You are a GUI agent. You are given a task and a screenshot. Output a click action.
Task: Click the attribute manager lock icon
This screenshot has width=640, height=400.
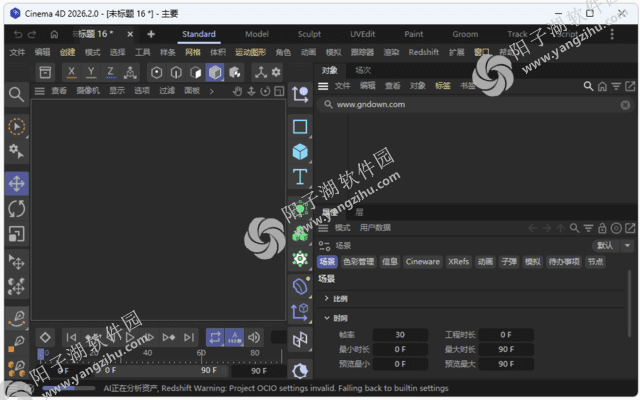[x=602, y=228]
